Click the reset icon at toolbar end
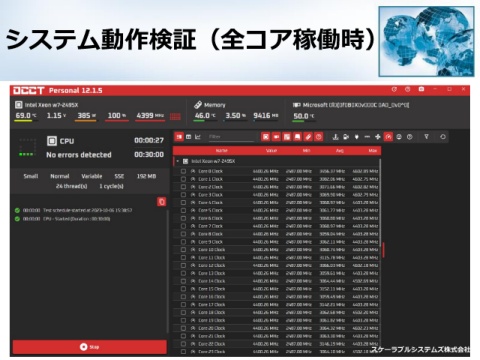 [443, 137]
